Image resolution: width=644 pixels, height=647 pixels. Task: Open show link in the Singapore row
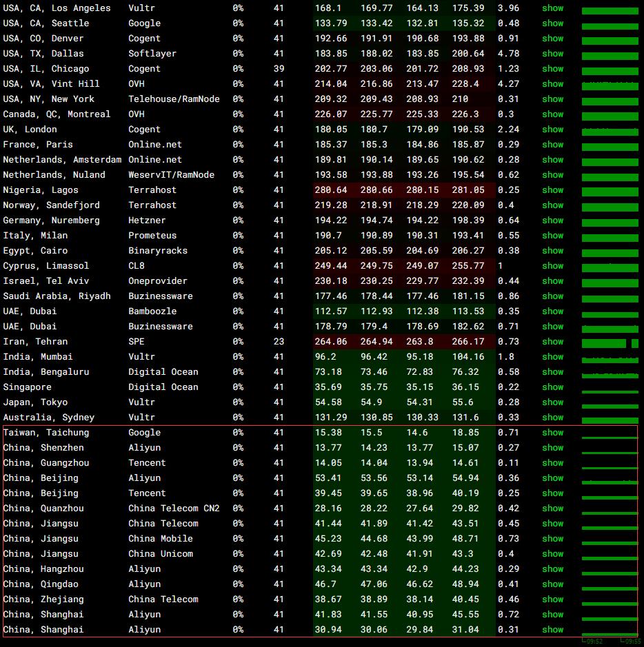552,387
